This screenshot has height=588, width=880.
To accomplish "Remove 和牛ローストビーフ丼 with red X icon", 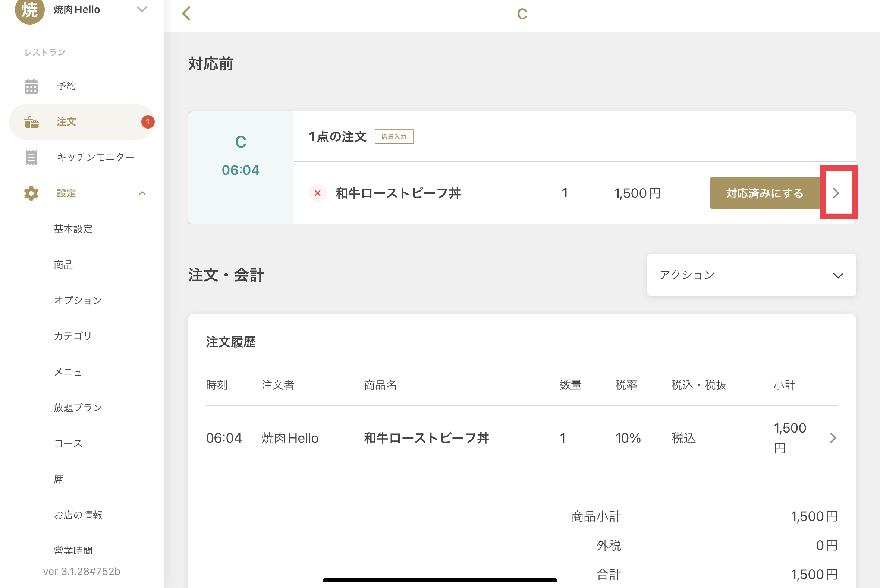I will [317, 193].
